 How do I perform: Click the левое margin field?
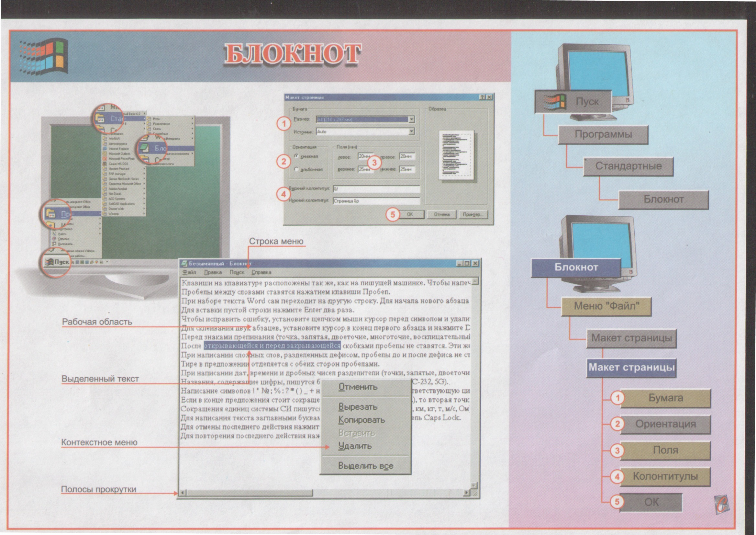pos(365,156)
